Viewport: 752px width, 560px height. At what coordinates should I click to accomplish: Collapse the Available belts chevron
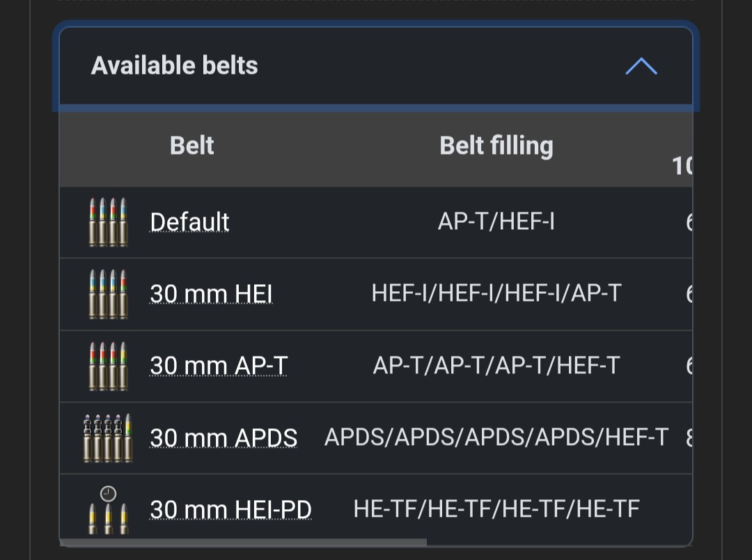[x=641, y=66]
